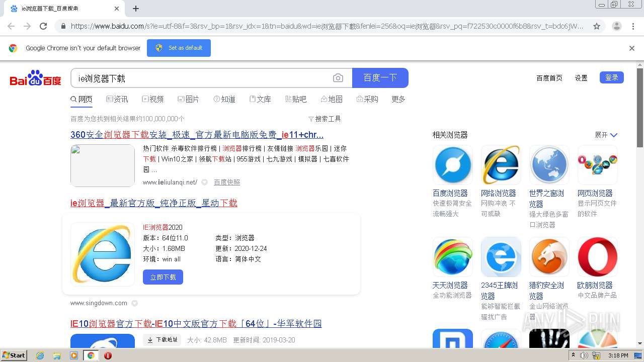Open Windows Explorer from the taskbar
This screenshot has height=362, width=644.
click(57, 355)
